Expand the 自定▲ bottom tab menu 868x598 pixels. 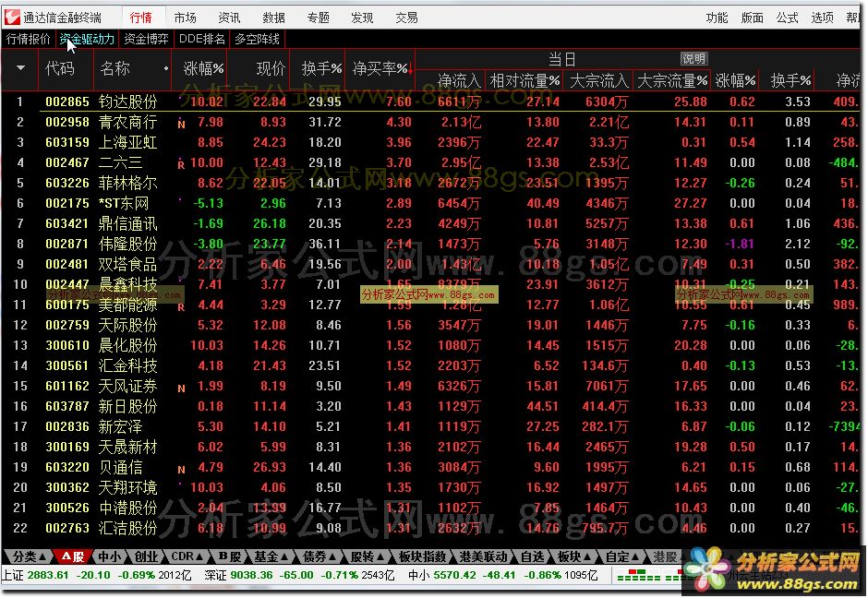pyautogui.click(x=622, y=556)
